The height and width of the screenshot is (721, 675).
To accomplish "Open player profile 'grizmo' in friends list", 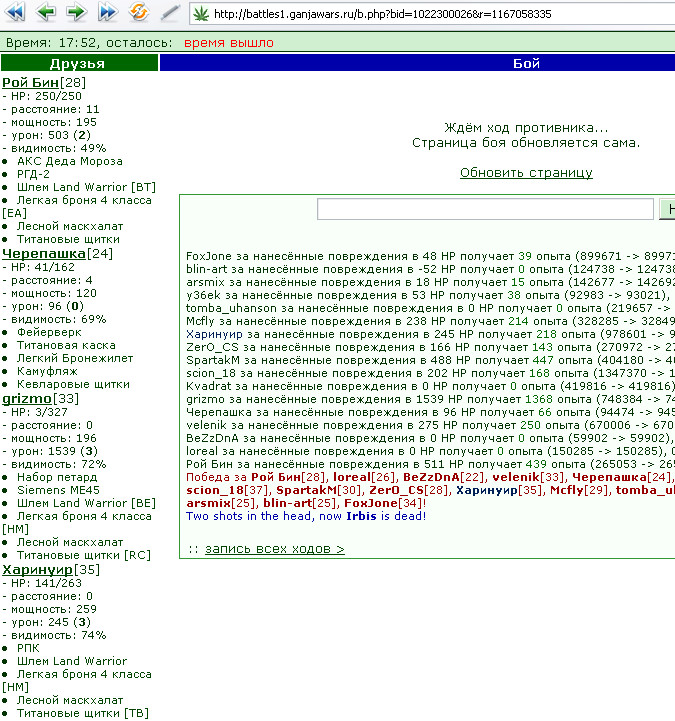I will tap(27, 399).
